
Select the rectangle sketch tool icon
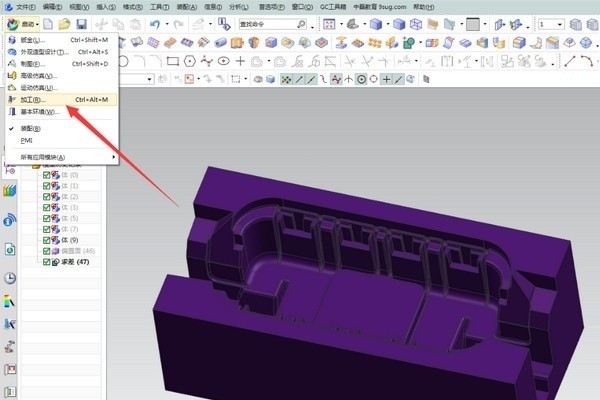point(172,60)
